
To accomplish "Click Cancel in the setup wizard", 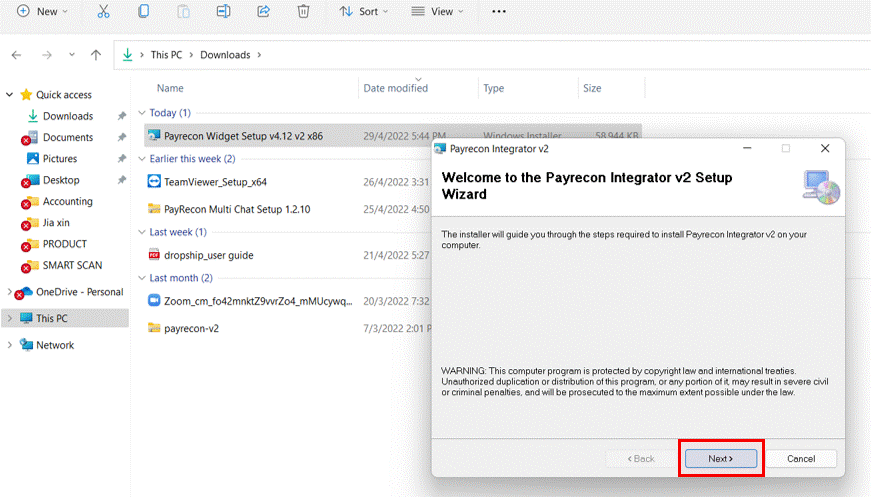I will (x=800, y=459).
